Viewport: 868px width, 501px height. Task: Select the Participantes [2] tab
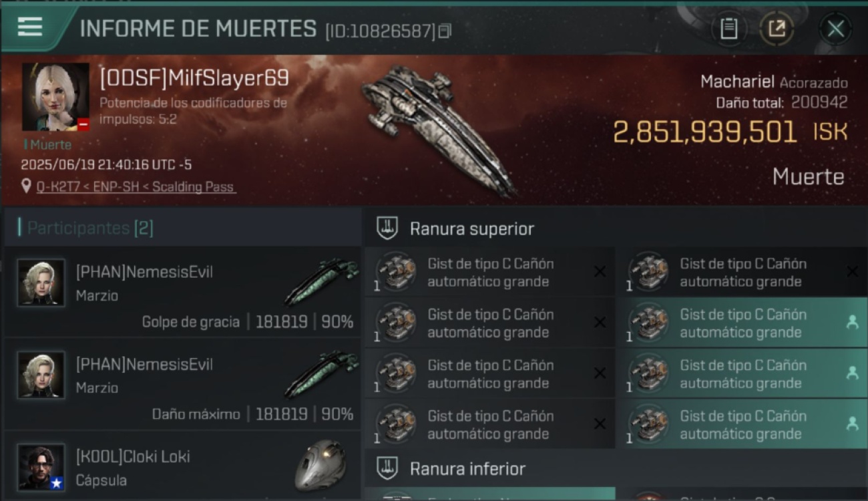90,228
